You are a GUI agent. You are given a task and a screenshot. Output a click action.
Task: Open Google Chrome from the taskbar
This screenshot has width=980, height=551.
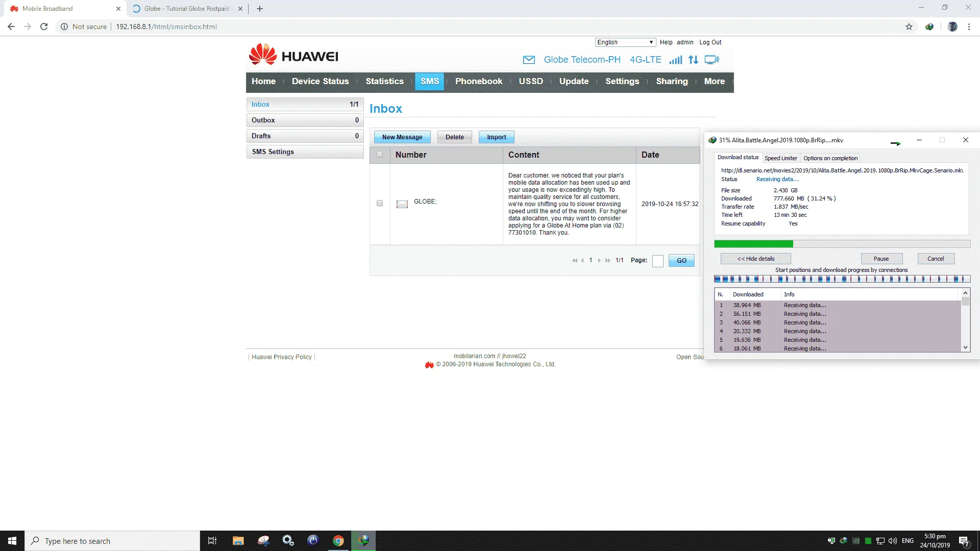[338, 541]
